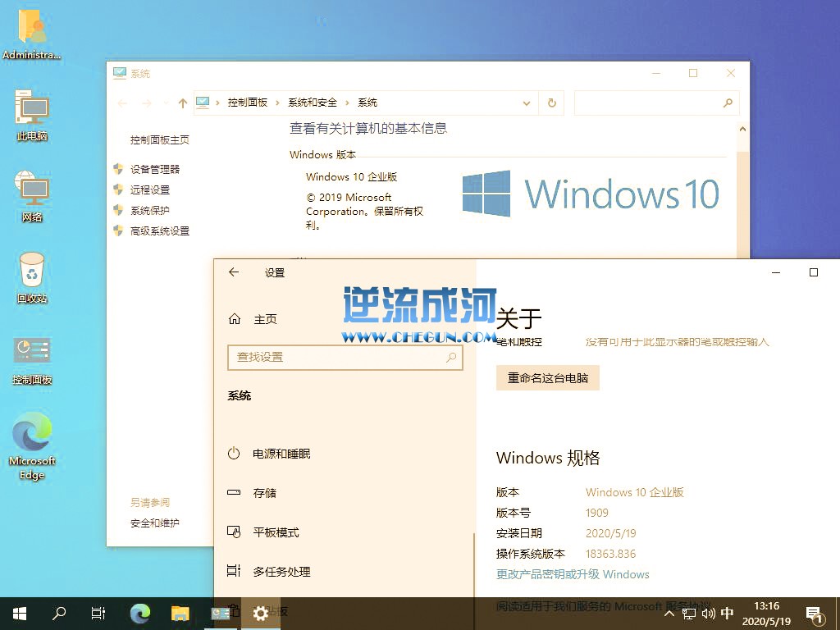Open the 此电脑 desktop icon
This screenshot has height=630, width=840.
32,115
